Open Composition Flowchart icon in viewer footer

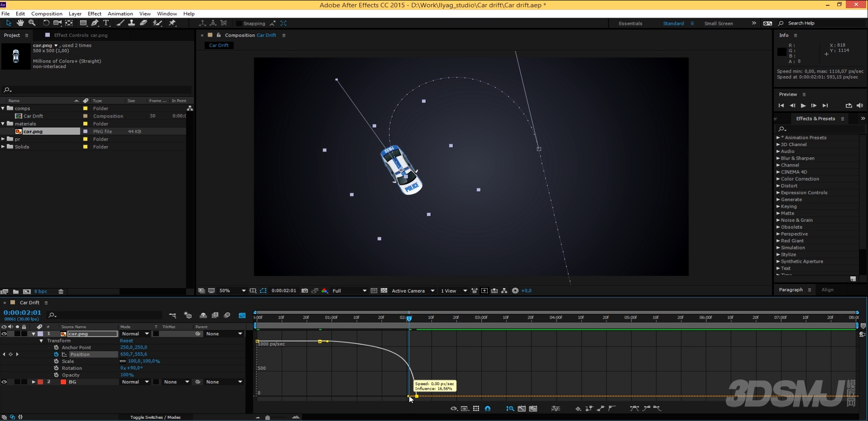coord(504,291)
